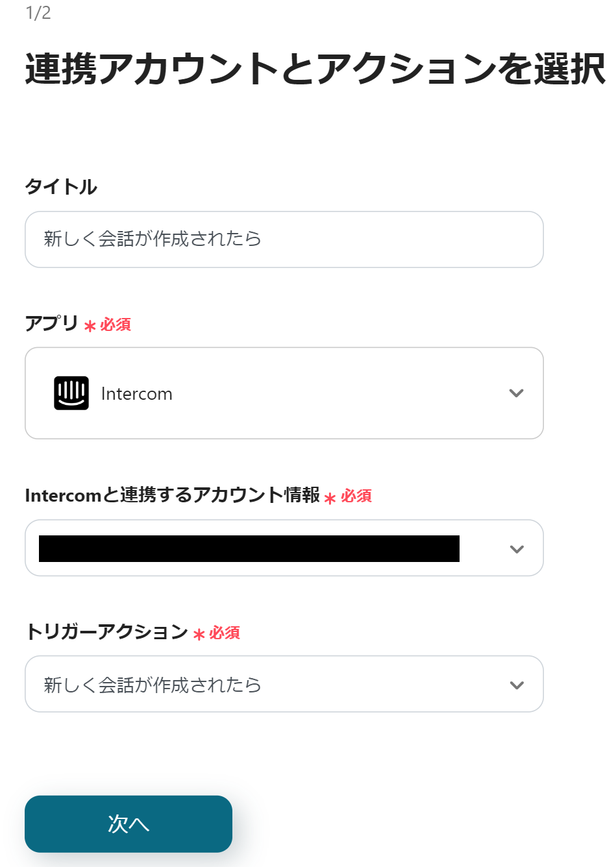Screen dimensions: 616x867
Task: Click the タイトル field label
Action: (x=61, y=187)
